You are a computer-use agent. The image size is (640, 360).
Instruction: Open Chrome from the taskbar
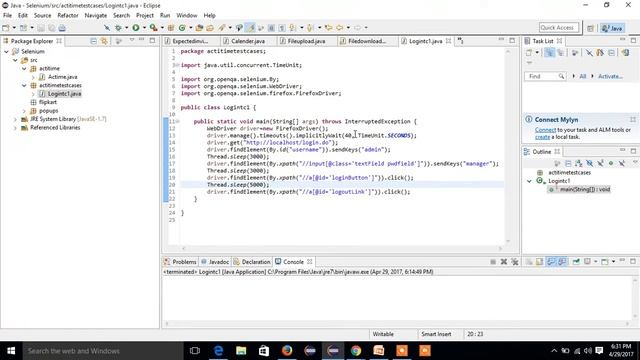356,351
